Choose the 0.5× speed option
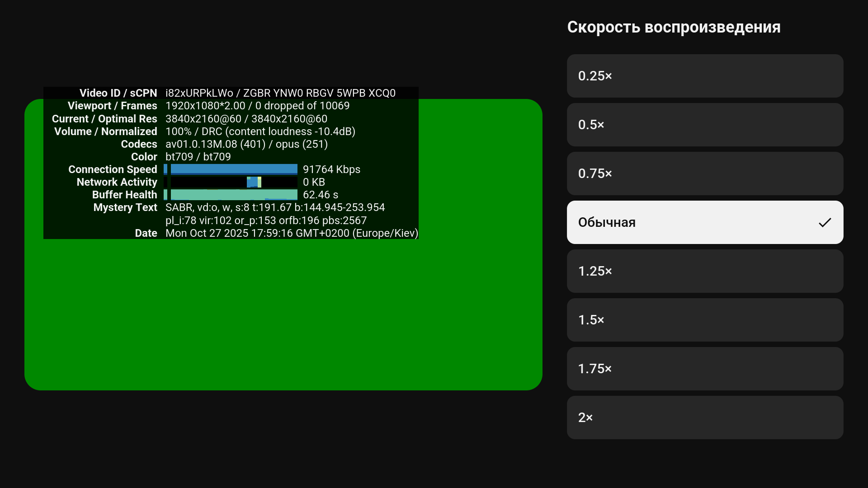This screenshot has height=488, width=868. coord(705,125)
